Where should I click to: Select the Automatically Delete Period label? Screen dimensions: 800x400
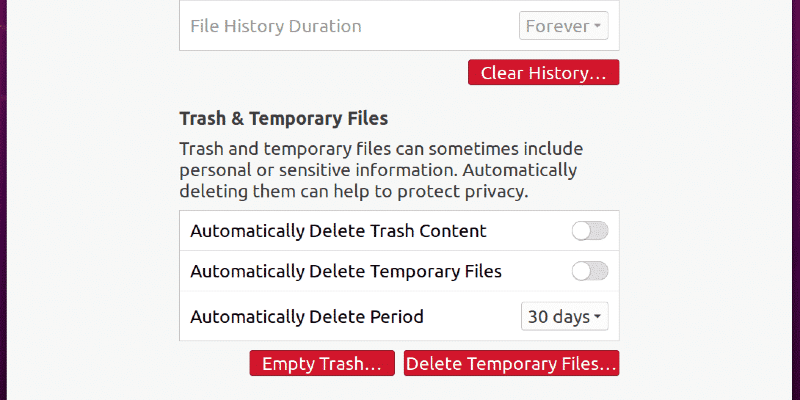coord(307,317)
